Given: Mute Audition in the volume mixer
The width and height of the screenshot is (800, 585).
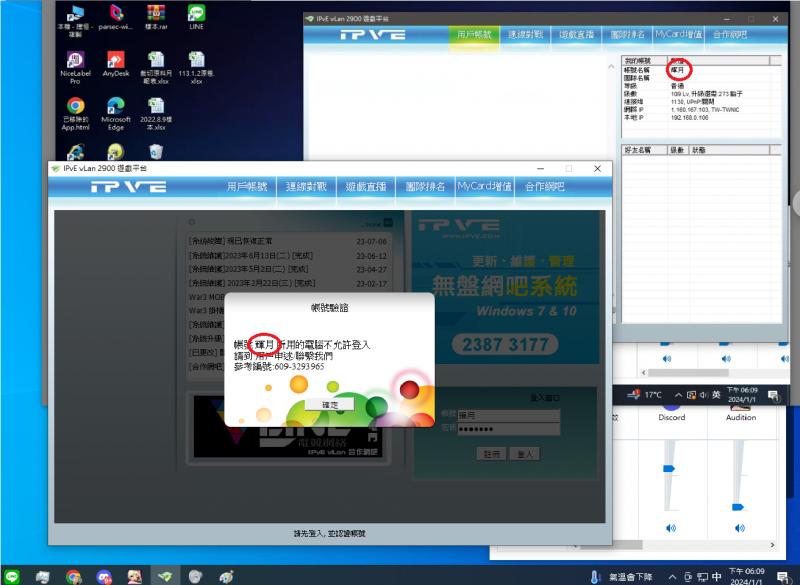Looking at the screenshot, I should [x=740, y=527].
